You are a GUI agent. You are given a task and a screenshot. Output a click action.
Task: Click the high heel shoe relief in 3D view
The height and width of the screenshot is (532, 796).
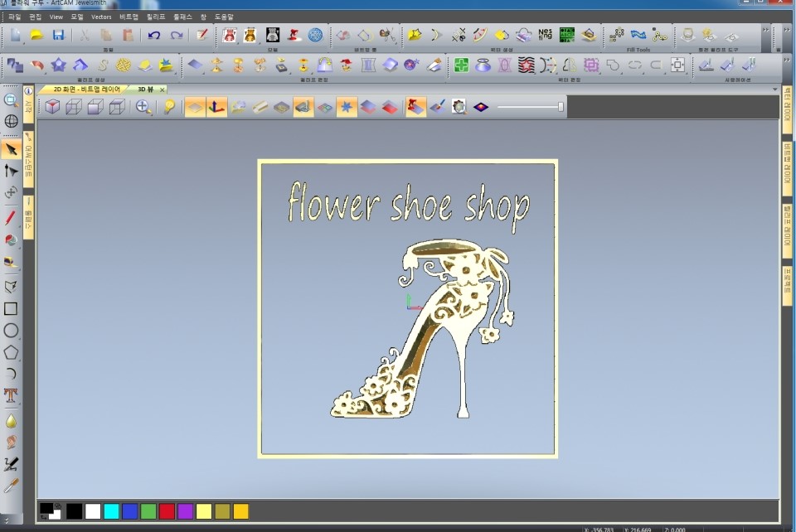point(424,330)
